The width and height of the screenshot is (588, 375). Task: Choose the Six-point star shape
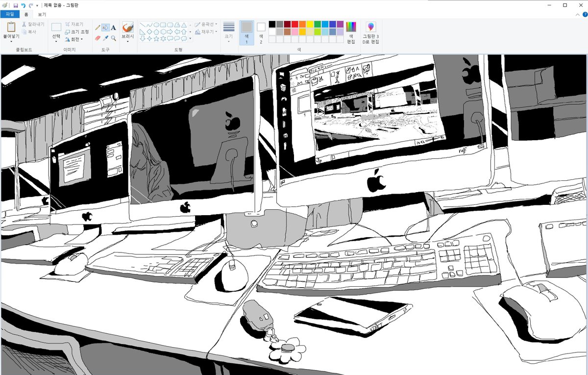click(163, 38)
